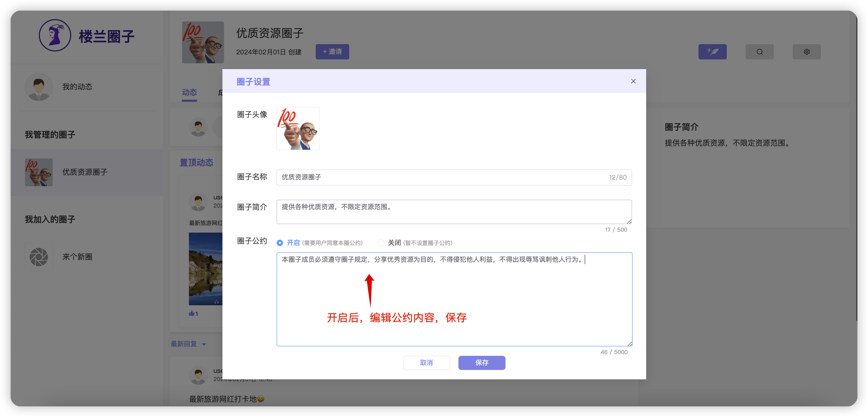Click the 楼兰圈子 logo icon
Viewport: 868px width, 417px height.
(55, 35)
